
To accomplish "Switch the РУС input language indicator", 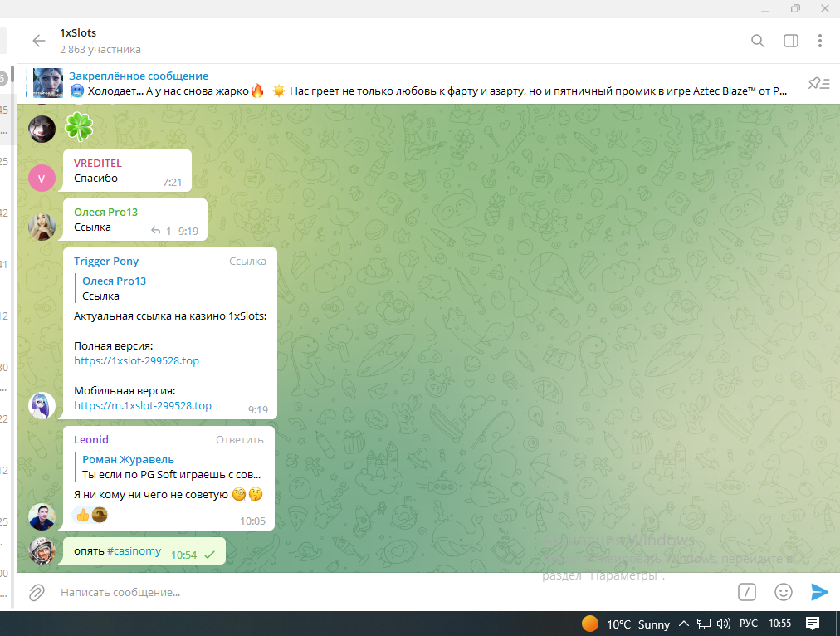I will tap(749, 624).
